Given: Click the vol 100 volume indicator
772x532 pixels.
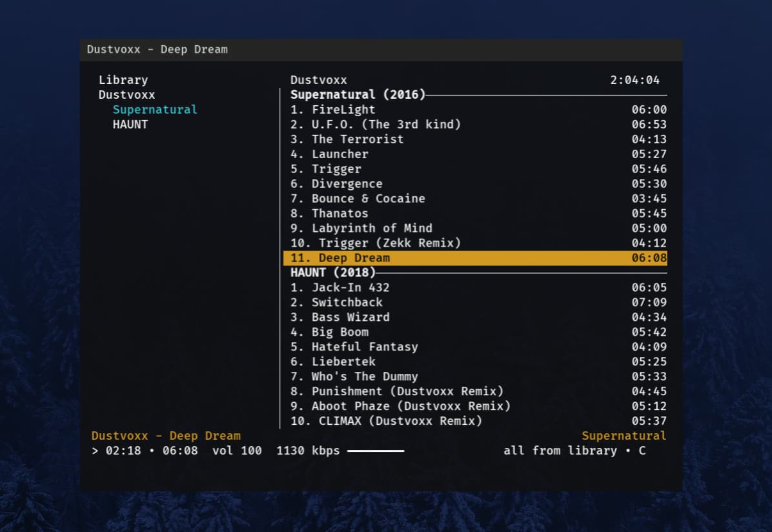Looking at the screenshot, I should (237, 451).
